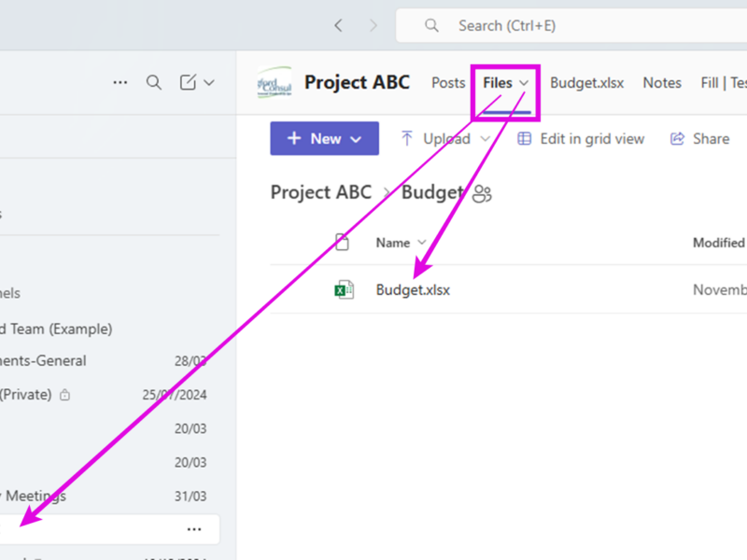Click the Upload button

(446, 138)
